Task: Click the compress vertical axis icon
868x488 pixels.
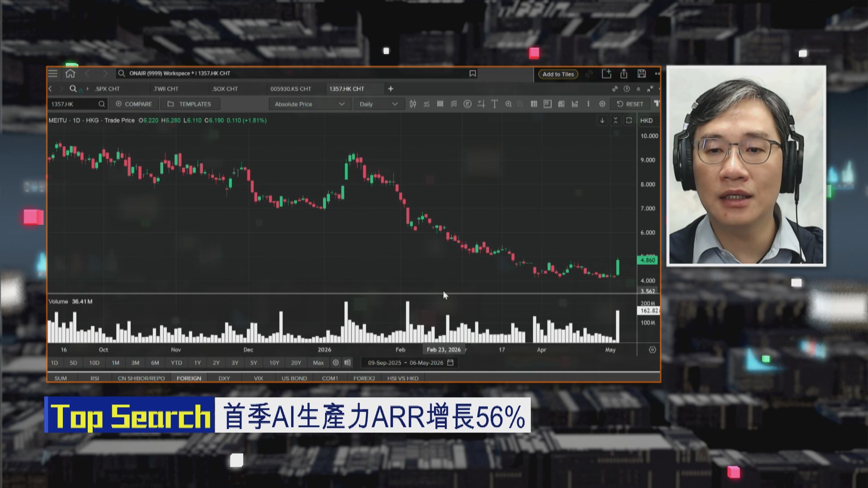Action: tap(615, 121)
